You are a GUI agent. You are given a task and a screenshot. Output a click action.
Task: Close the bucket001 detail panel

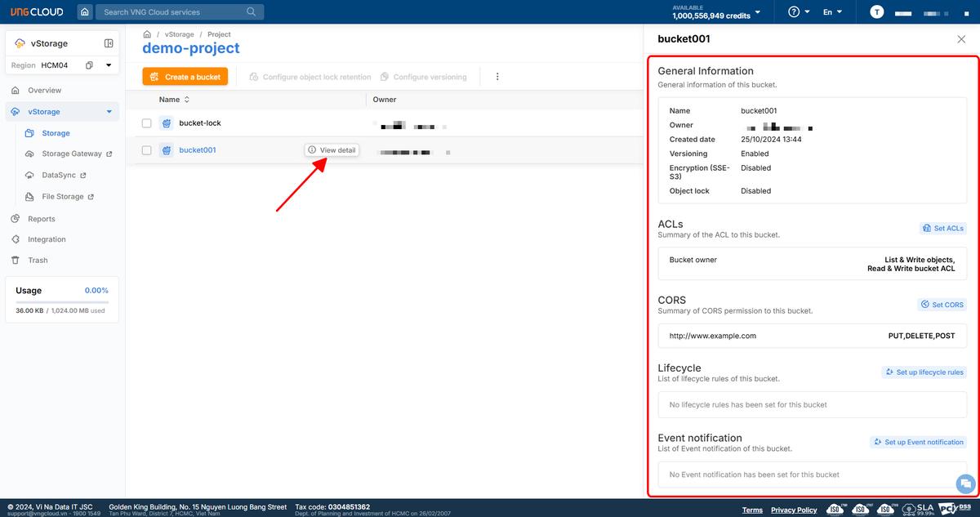click(x=960, y=39)
